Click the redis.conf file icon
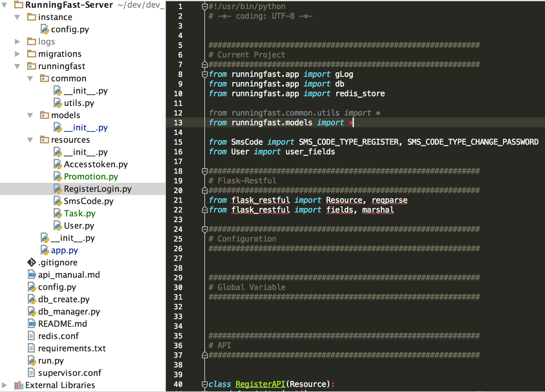 point(31,336)
